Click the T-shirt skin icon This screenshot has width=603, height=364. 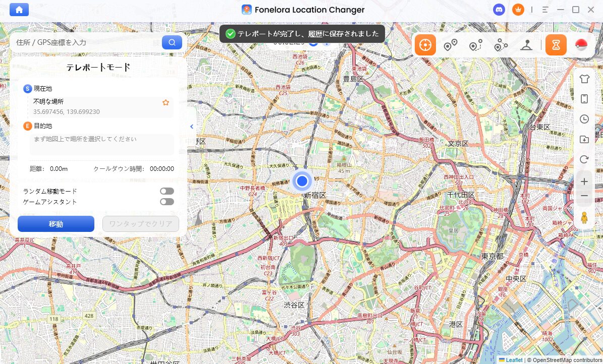point(584,79)
